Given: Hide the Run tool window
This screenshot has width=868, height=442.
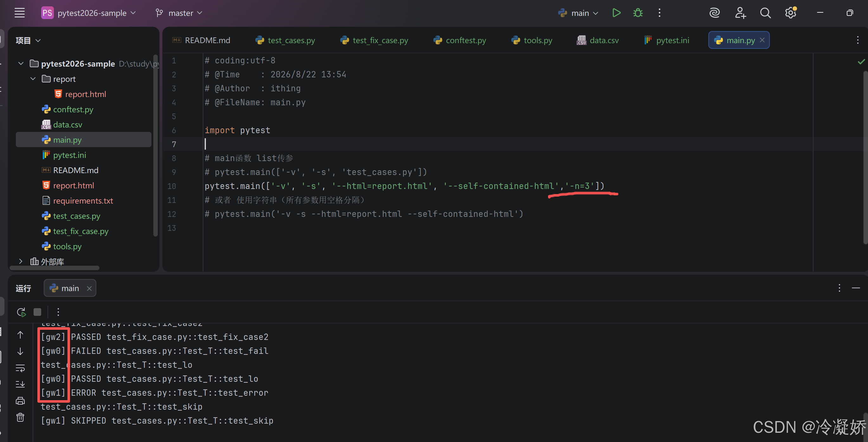Looking at the screenshot, I should (x=856, y=288).
